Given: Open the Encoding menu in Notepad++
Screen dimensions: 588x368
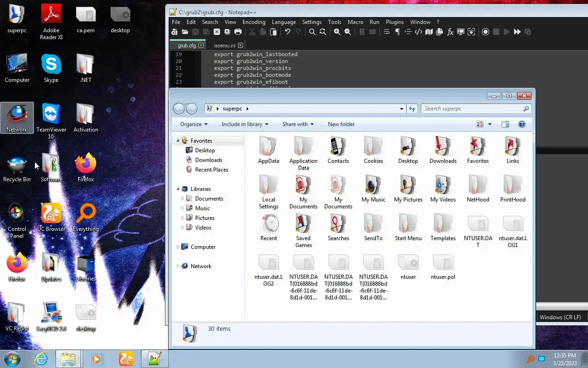Looking at the screenshot, I should point(254,22).
